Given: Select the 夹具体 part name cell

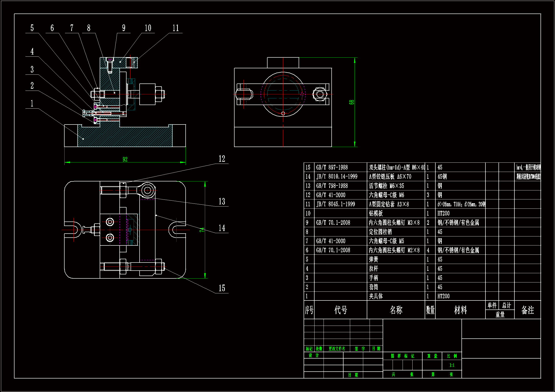Looking at the screenshot, I should [x=376, y=296].
